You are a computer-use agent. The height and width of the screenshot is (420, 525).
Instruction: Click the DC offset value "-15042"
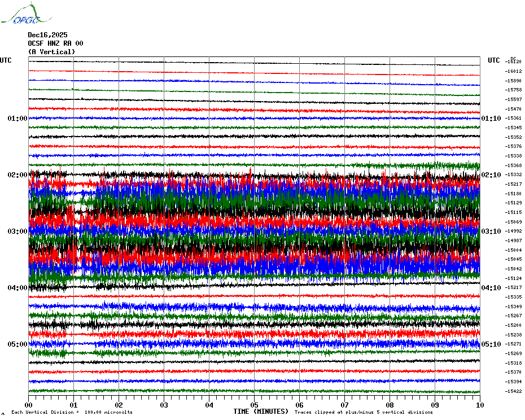513,269
